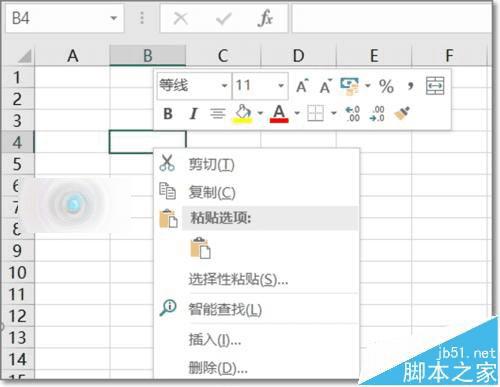This screenshot has height=387, width=500.
Task: Open the accounting format dropdown arrow
Action: tap(368, 86)
